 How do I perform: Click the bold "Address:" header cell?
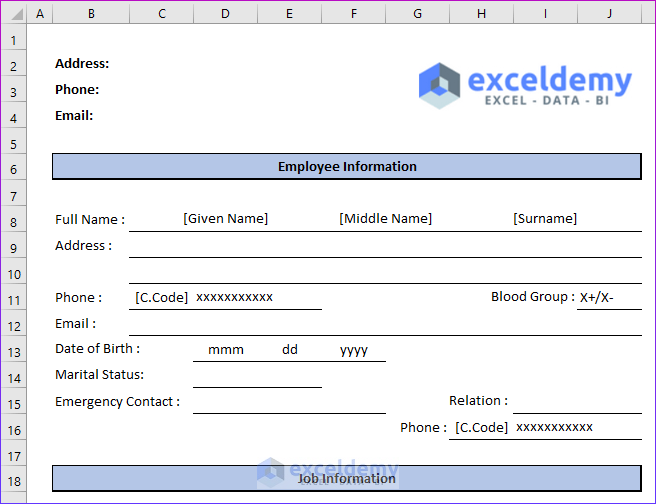[82, 64]
